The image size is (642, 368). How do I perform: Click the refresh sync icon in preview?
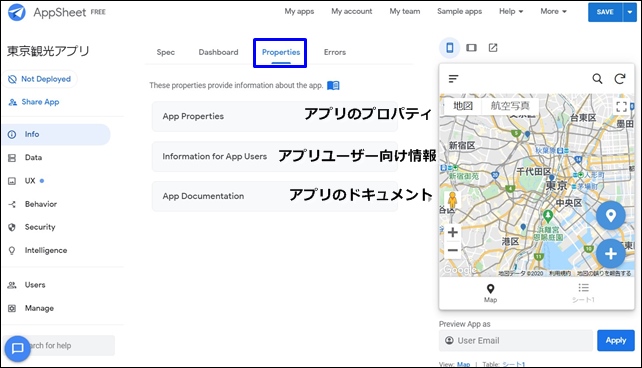pyautogui.click(x=620, y=79)
